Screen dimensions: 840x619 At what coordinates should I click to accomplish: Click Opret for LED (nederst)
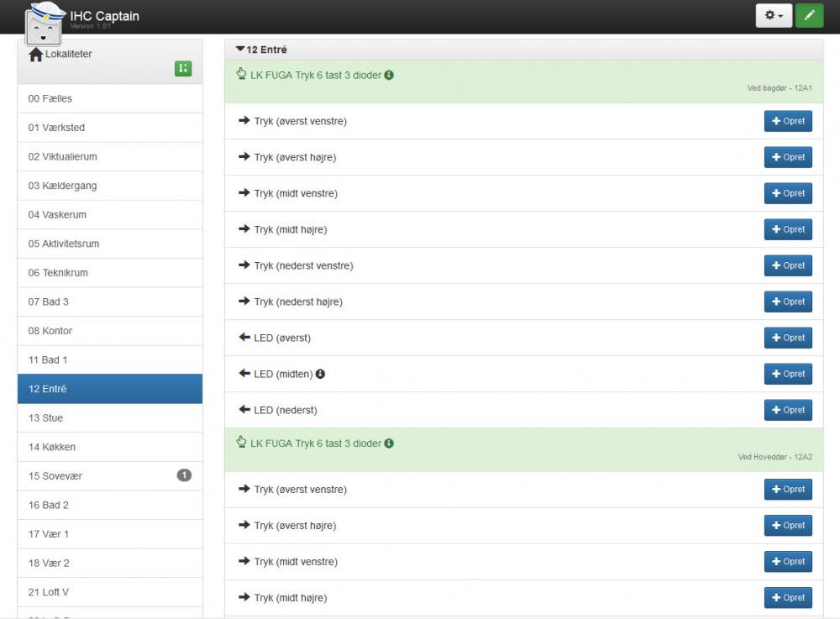point(787,410)
